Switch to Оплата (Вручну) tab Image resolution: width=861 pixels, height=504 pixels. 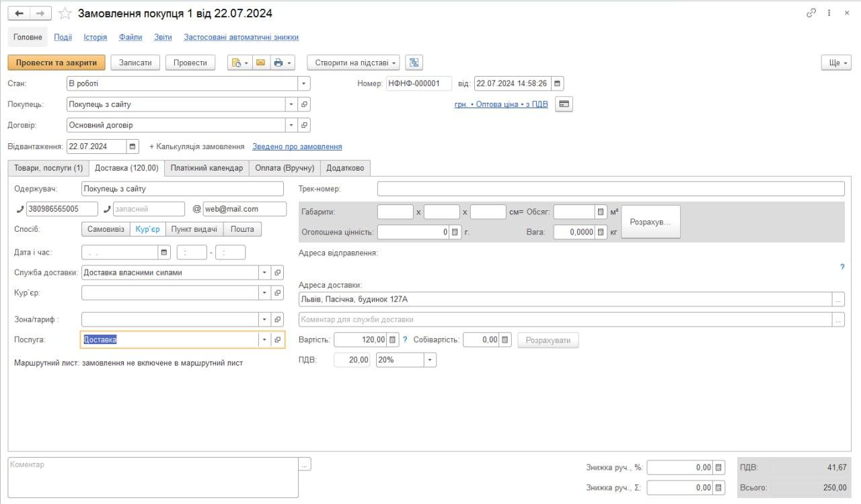[285, 168]
